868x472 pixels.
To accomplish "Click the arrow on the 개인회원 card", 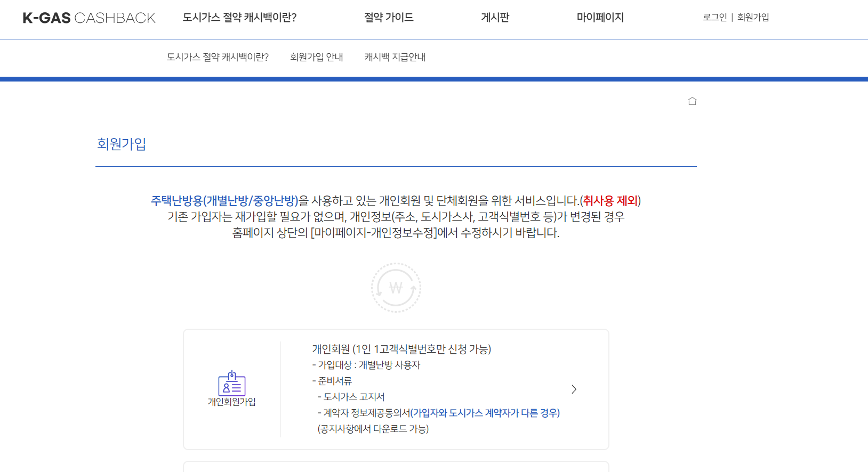I will [574, 389].
